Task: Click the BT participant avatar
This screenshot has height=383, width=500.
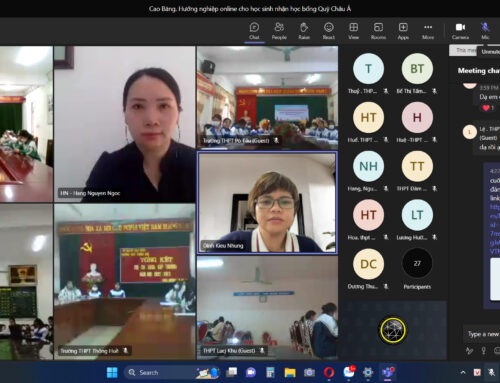Action: point(417,69)
